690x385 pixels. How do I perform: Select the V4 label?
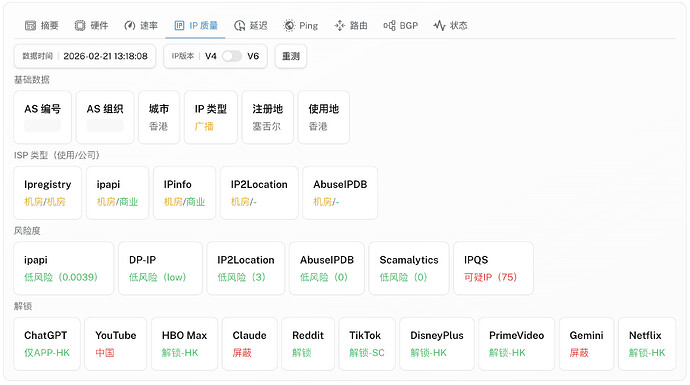pos(211,56)
